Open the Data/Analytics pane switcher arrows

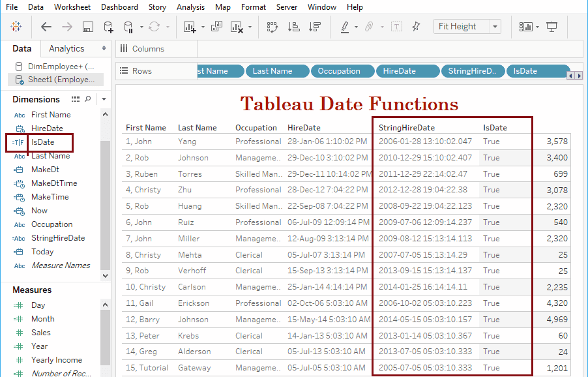click(104, 48)
